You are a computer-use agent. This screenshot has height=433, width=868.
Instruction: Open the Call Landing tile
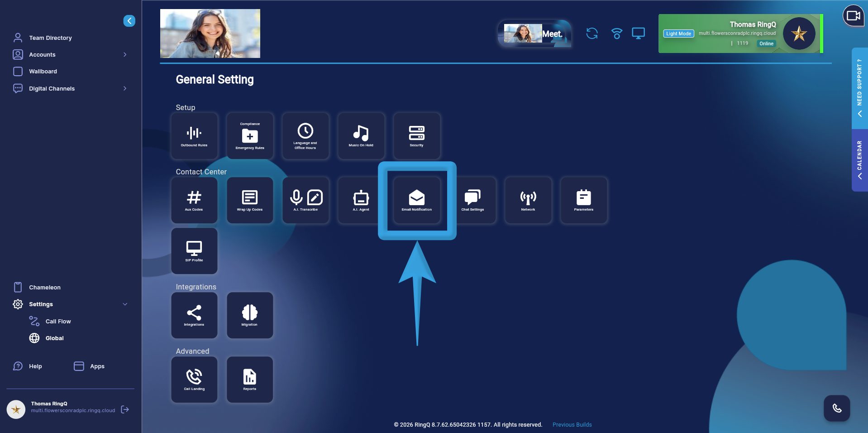(194, 380)
